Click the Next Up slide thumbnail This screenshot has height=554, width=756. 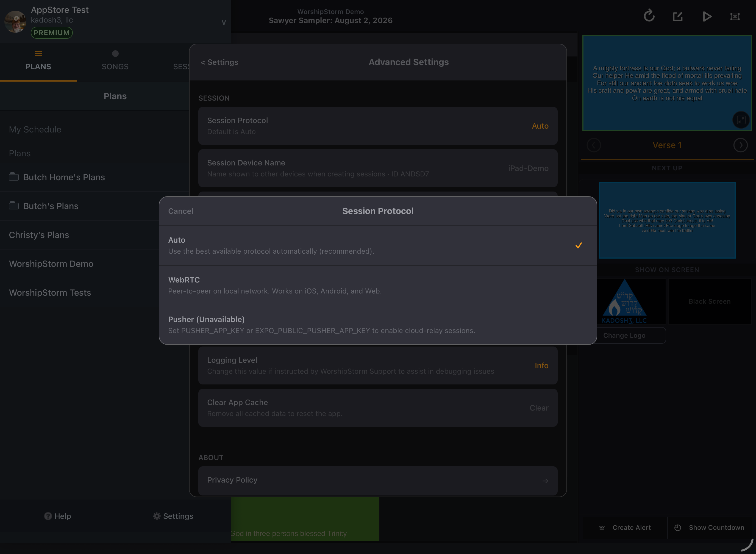tap(667, 220)
